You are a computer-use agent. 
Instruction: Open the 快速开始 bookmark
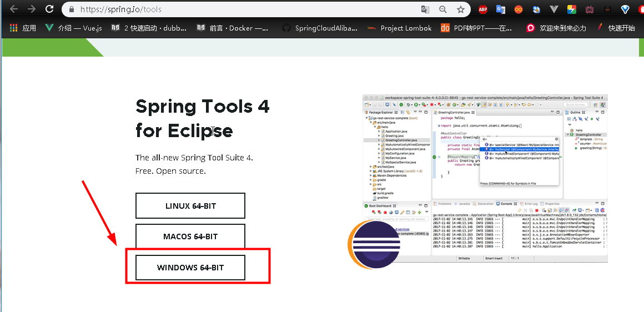(x=616, y=28)
